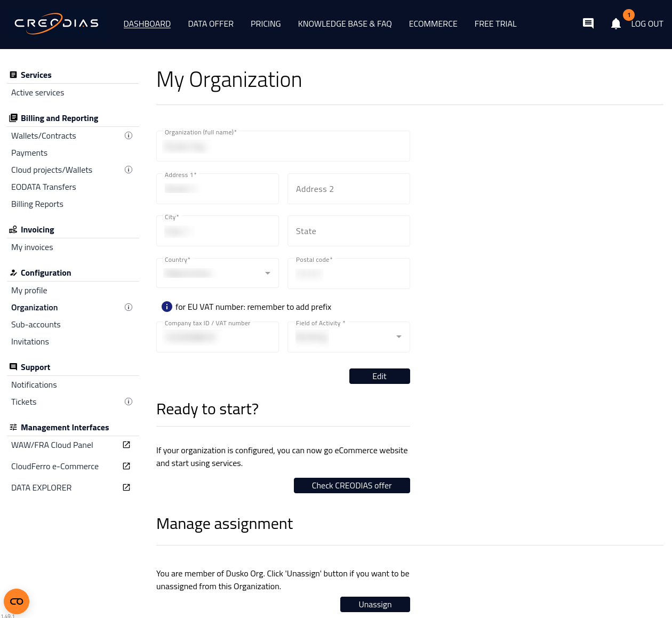Click the external link icon beside CloudFerro e-Commerce
Viewport: 672px width, 618px height.
(x=126, y=465)
